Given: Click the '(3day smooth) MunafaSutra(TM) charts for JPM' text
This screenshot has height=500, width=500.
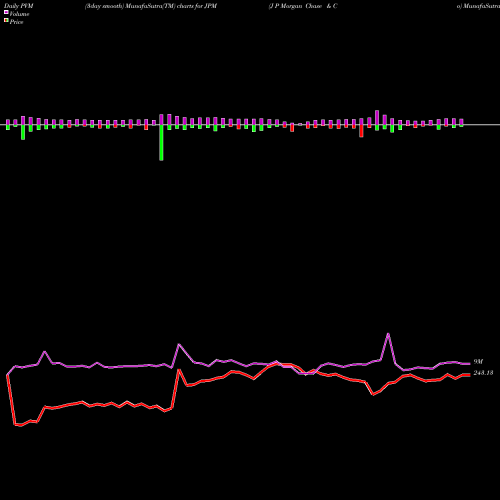Looking at the screenshot, I should (x=151, y=6).
